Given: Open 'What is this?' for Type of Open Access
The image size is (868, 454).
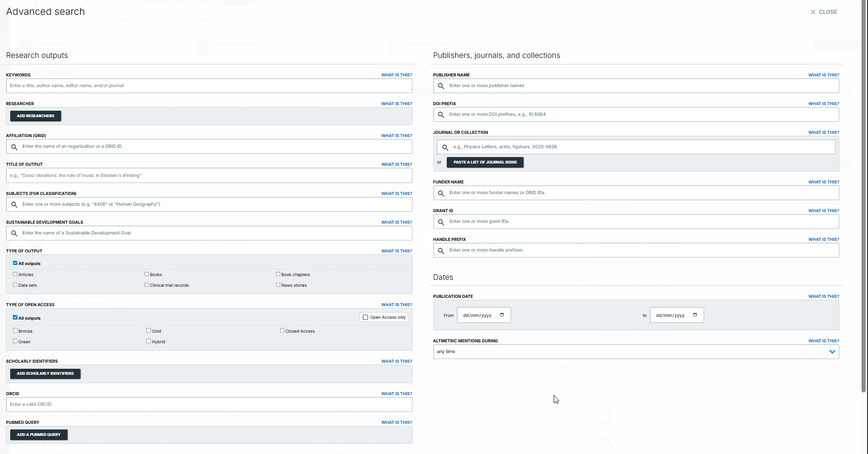Looking at the screenshot, I should 397,305.
